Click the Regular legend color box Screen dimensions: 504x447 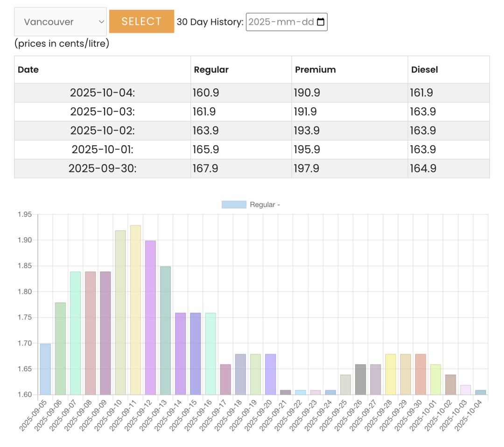234,205
